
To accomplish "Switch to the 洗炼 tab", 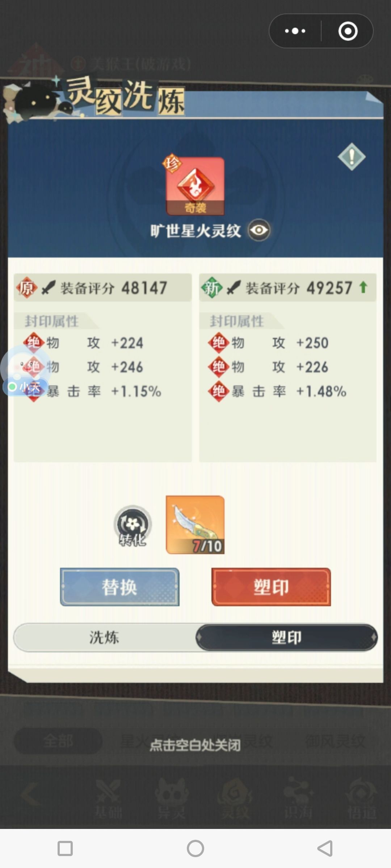I will (104, 637).
